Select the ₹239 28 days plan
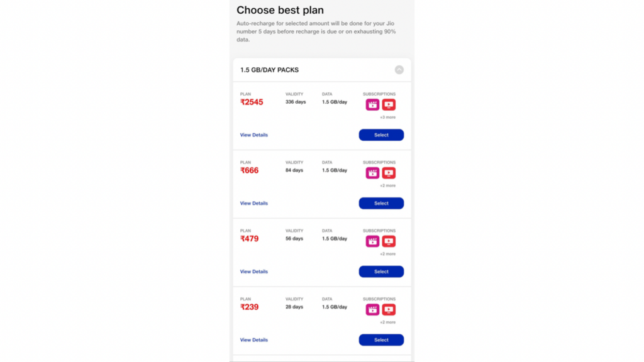Screen dimensions: 644x362 tap(381, 340)
